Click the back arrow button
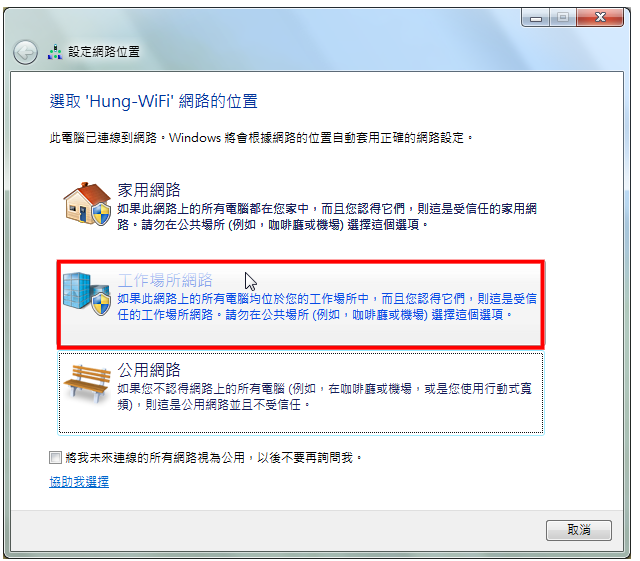640x561 pixels. coord(25,52)
